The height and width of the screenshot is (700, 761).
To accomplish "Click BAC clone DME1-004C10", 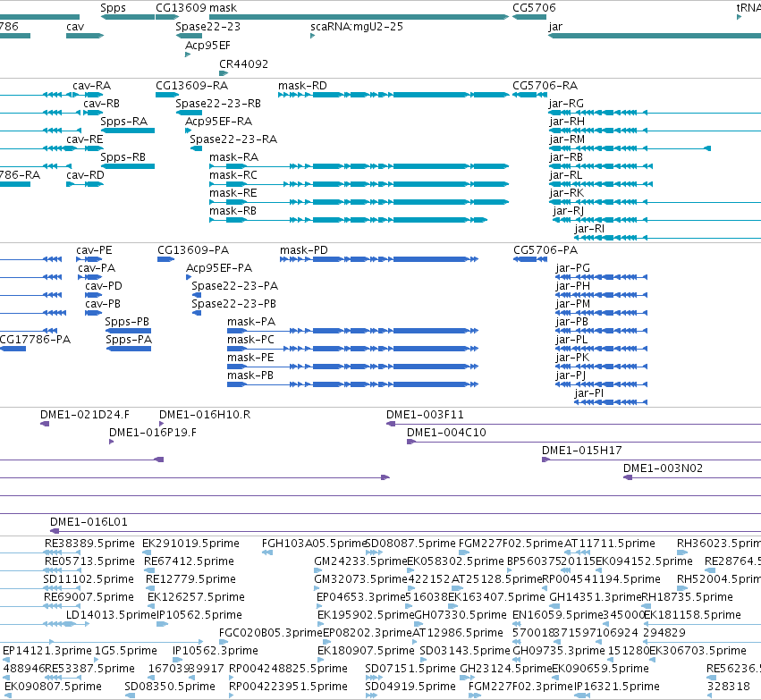I will (x=584, y=442).
